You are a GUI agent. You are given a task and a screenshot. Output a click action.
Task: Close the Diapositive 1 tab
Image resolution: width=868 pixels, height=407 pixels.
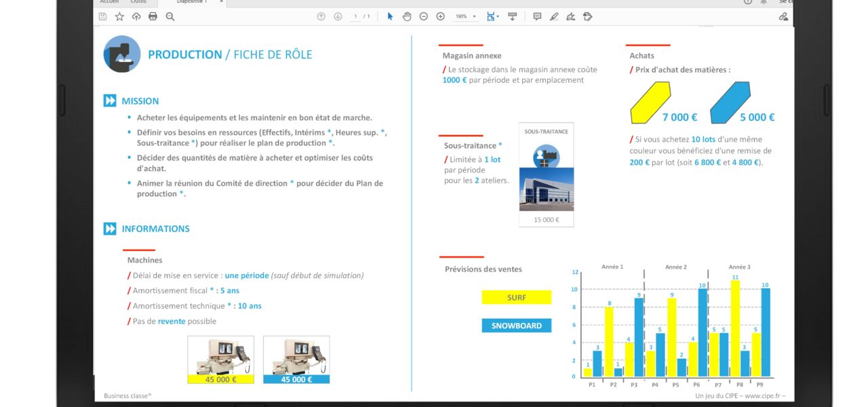coord(222,2)
